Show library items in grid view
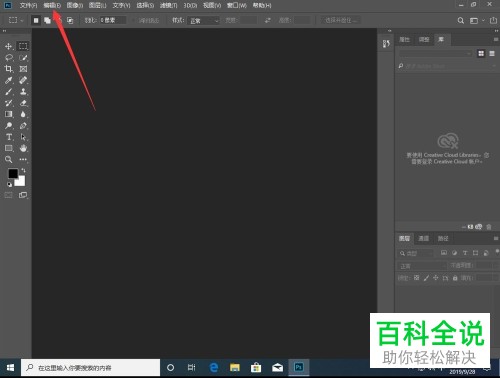Screen dimensions: 500x378 coord(481,54)
